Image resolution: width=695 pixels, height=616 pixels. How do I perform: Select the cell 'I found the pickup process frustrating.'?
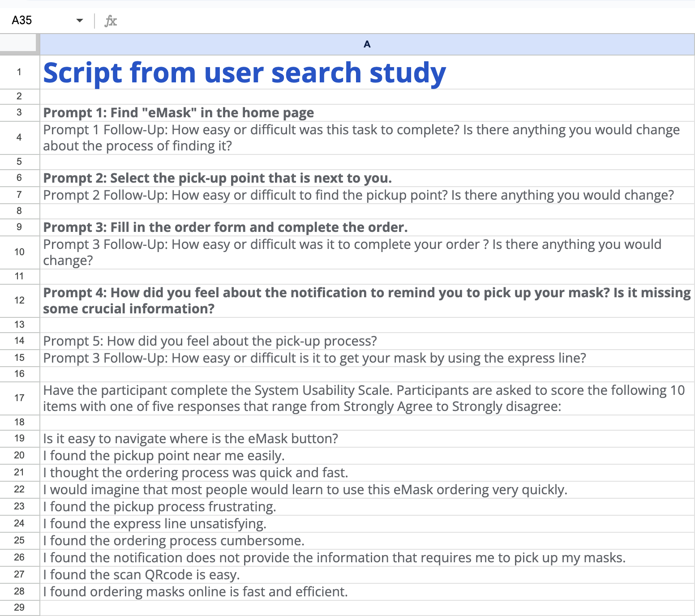pyautogui.click(x=367, y=506)
